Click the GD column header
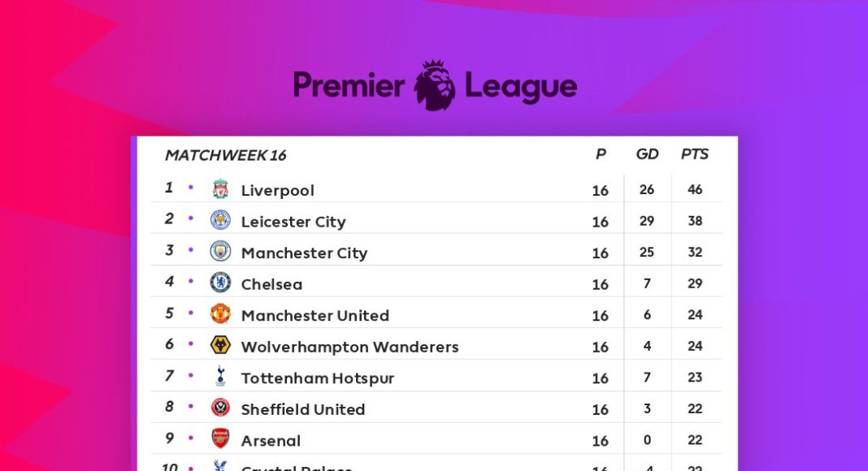Image resolution: width=868 pixels, height=471 pixels. (647, 154)
